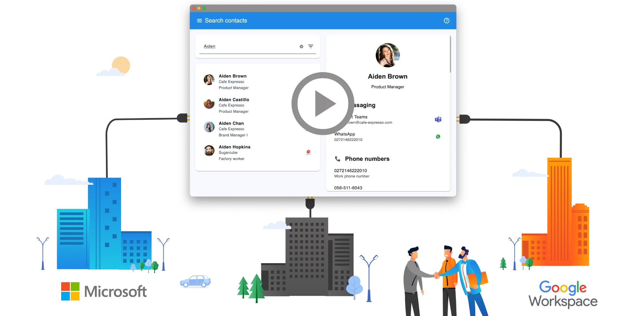Open the hamburger menu beside Search contacts

coord(199,21)
